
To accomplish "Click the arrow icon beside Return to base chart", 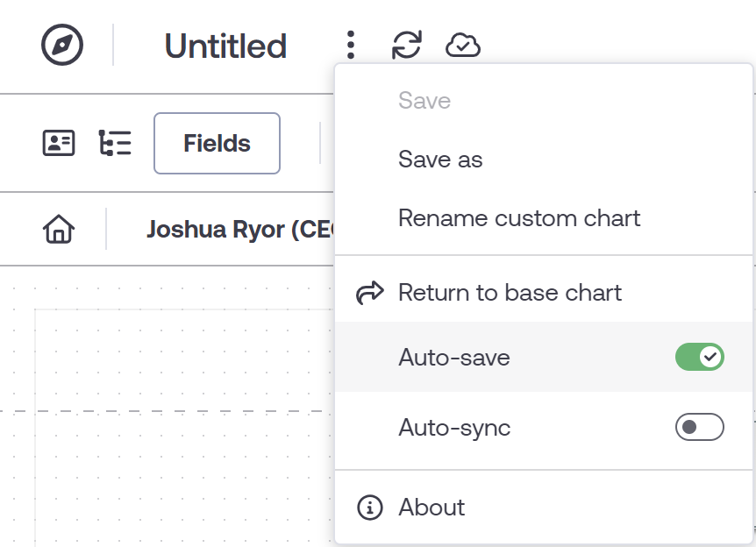I will coord(372,291).
